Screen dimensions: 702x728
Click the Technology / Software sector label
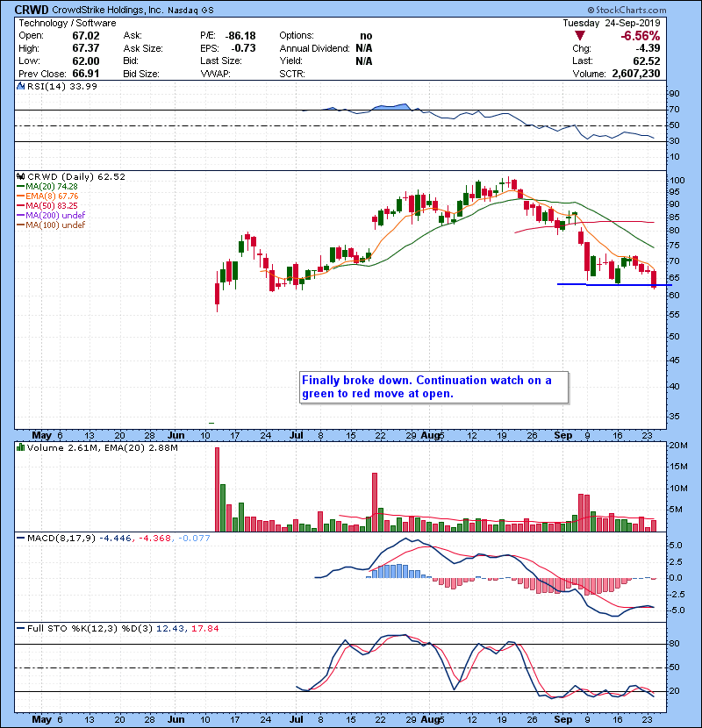[x=68, y=23]
